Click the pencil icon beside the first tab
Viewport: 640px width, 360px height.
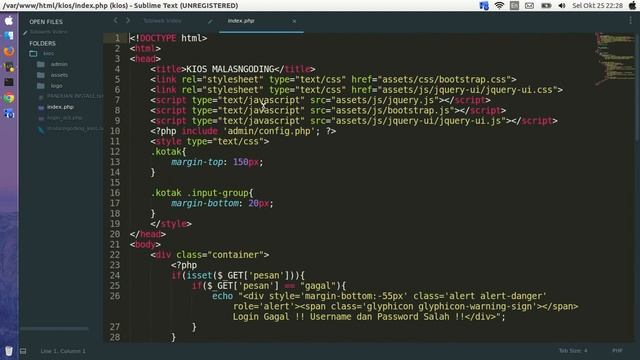tap(210, 21)
